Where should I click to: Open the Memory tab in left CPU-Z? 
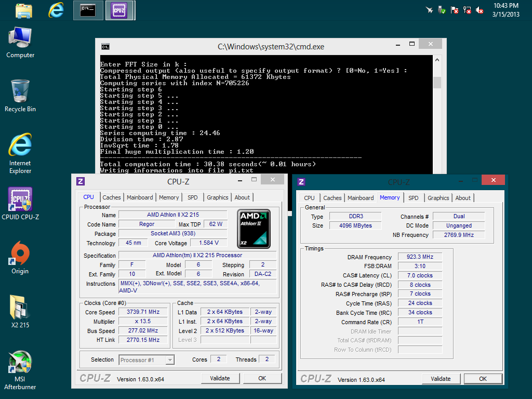169,197
